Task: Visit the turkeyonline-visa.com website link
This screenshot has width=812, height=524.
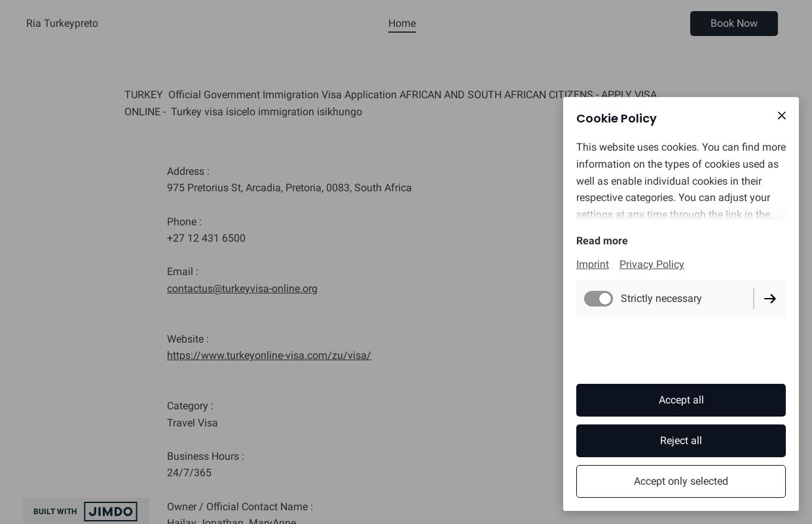Action: point(268,356)
